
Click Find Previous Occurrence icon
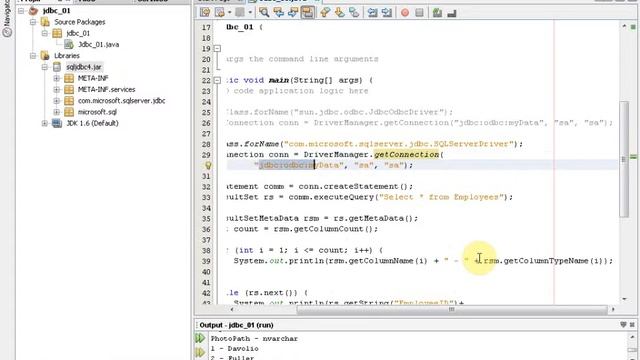pos(279,13)
